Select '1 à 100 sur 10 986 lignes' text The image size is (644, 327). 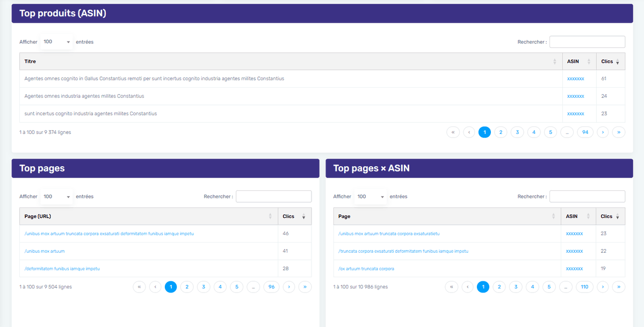point(360,287)
